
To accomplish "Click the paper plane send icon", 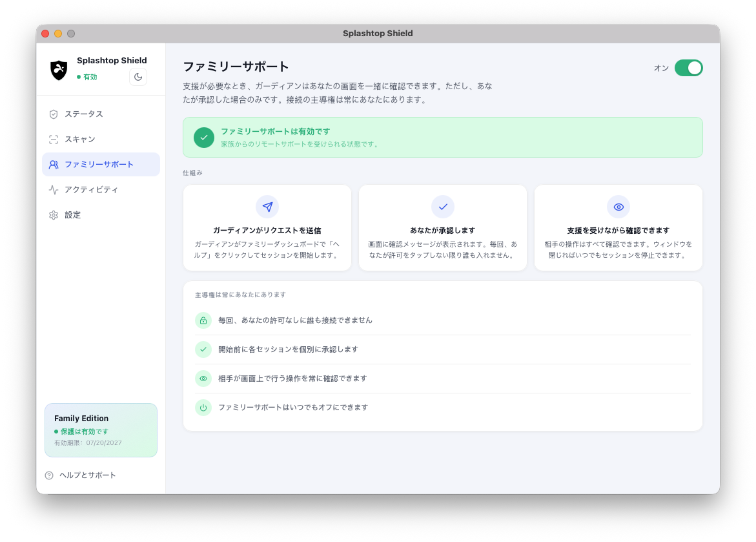I will 267,207.
